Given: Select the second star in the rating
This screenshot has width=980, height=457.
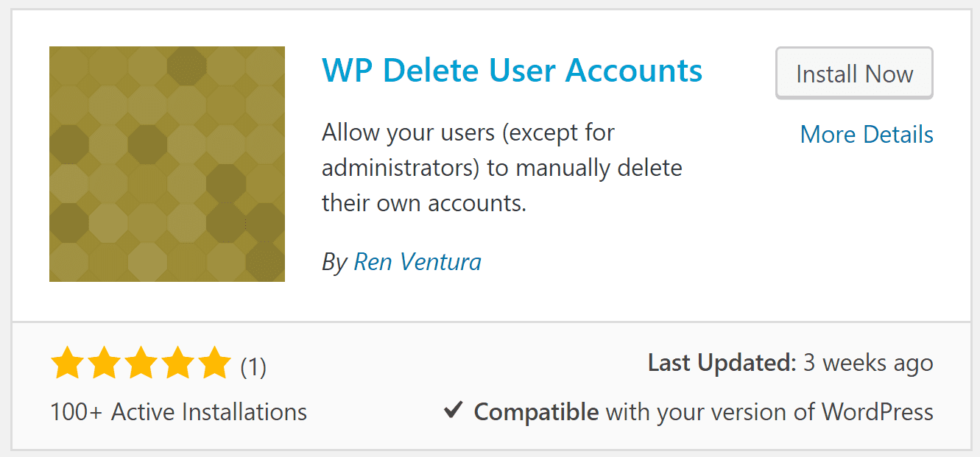Looking at the screenshot, I should coord(104,361).
